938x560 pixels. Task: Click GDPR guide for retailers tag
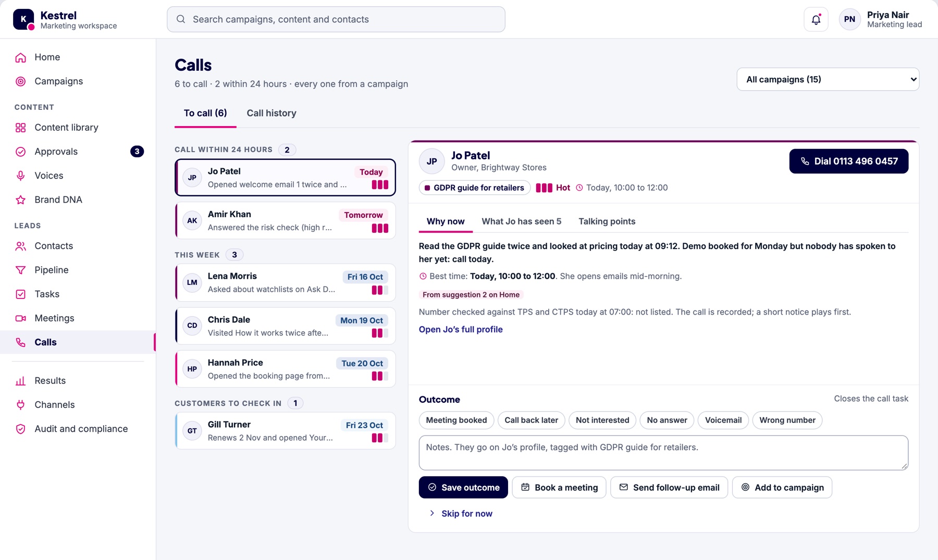475,188
